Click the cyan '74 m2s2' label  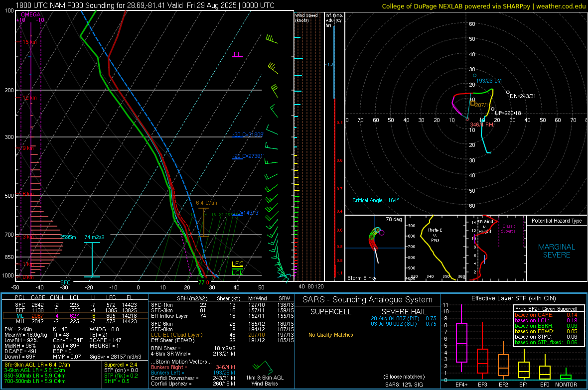(x=95, y=238)
